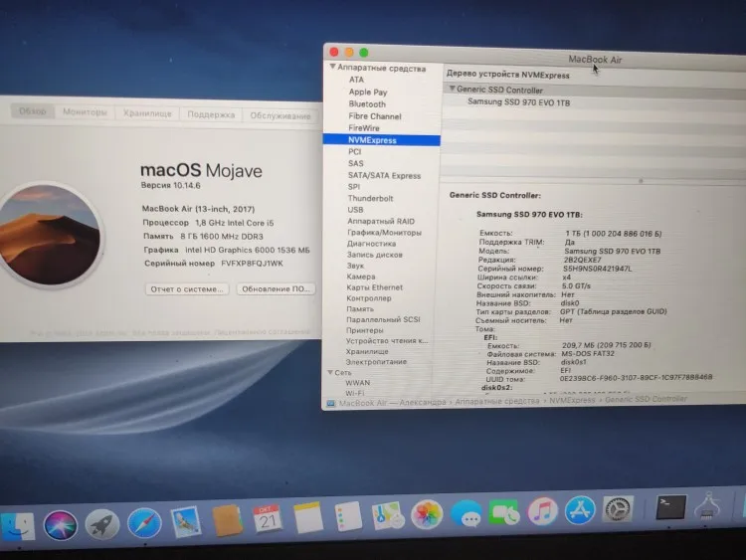The height and width of the screenshot is (560, 746).
Task: Collapse the Аппаратные средства section
Action: [x=332, y=67]
